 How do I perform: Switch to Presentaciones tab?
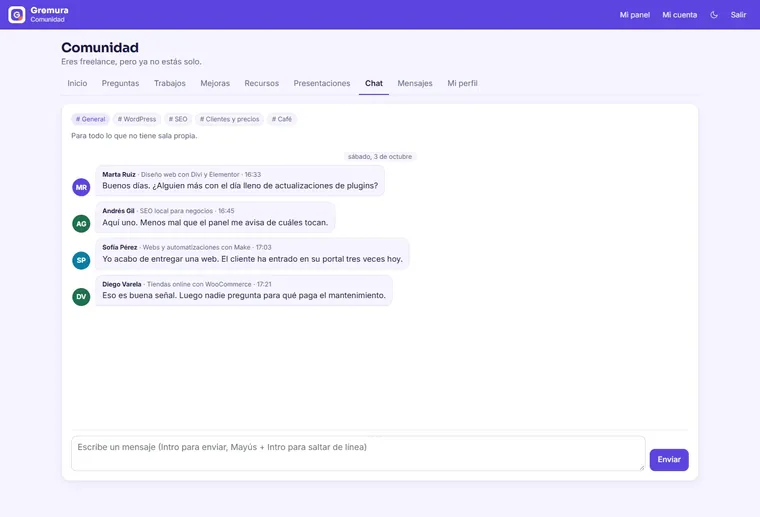(322, 83)
